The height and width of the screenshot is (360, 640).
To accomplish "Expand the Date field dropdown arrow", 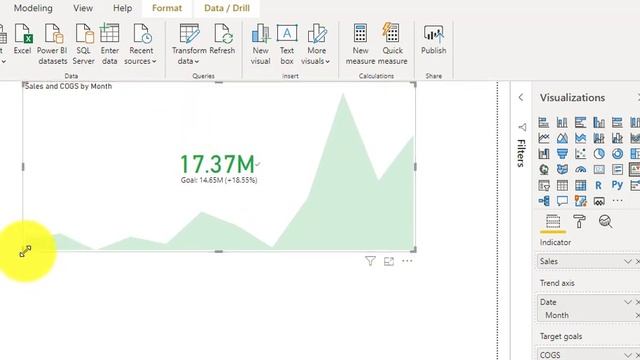I will coord(627,302).
